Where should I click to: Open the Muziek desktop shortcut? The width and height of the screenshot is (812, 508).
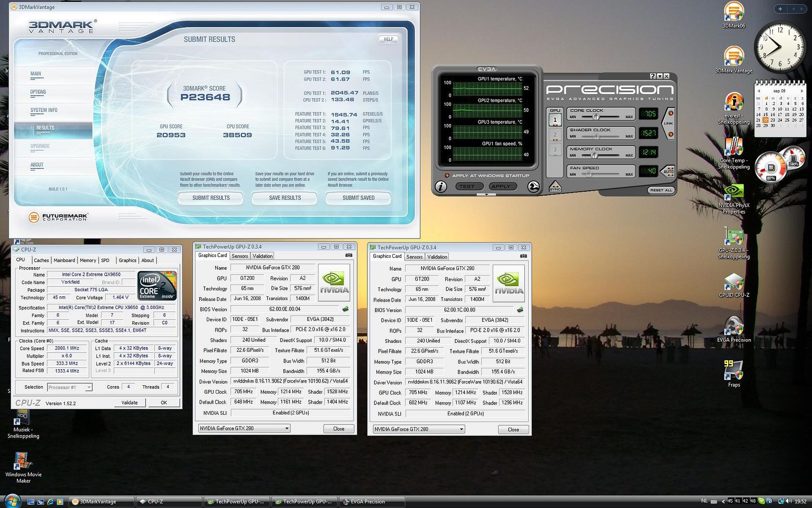[x=23, y=424]
